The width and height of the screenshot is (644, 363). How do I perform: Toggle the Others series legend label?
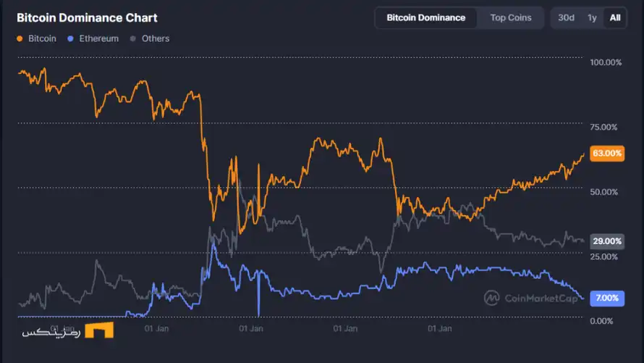(156, 38)
